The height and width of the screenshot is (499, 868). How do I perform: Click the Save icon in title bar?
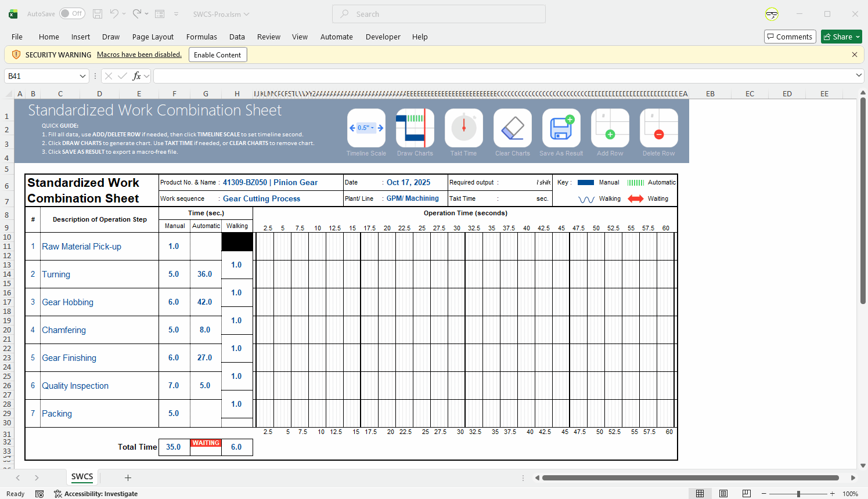98,14
